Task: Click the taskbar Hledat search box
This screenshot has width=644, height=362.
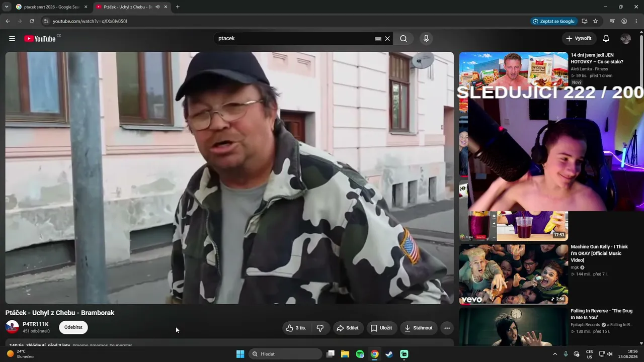Action: tap(286, 354)
